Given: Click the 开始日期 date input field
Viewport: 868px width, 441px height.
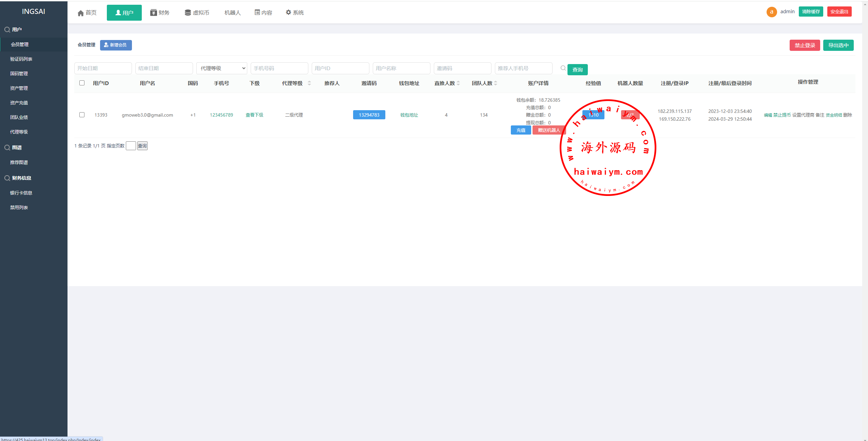Looking at the screenshot, I should click(x=103, y=68).
